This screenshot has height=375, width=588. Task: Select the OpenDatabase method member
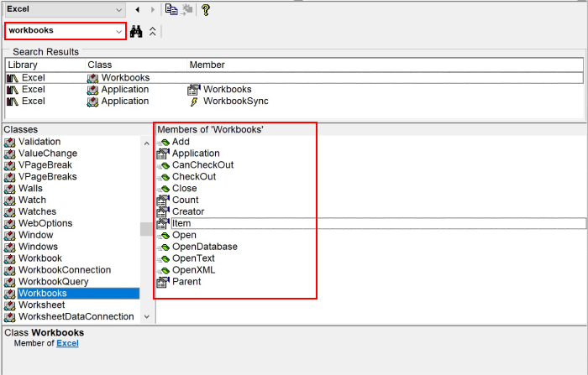[204, 247]
